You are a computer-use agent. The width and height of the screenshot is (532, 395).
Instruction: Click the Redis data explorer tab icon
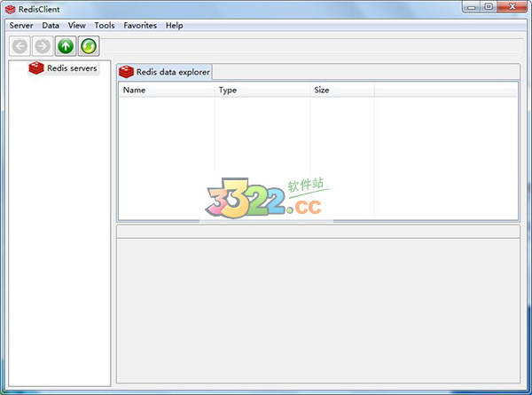click(x=126, y=72)
